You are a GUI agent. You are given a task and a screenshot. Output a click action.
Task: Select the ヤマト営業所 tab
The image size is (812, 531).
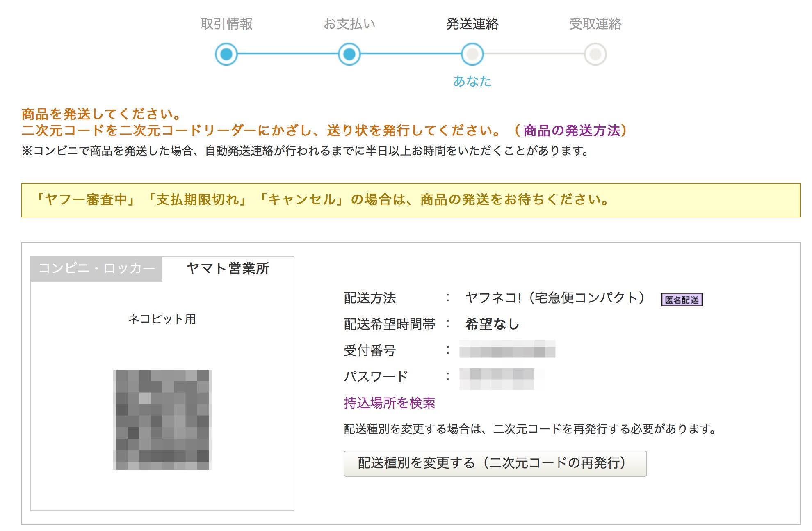point(228,269)
